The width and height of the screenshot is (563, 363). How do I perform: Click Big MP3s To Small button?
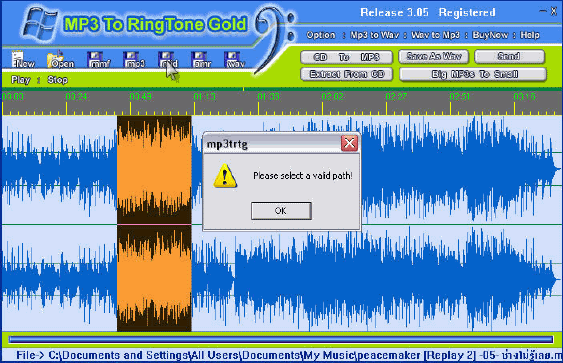click(473, 74)
